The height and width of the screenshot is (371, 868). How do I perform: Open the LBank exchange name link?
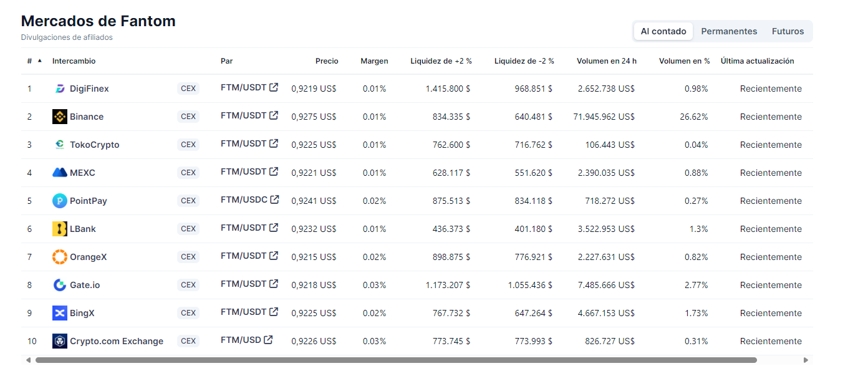click(83, 229)
